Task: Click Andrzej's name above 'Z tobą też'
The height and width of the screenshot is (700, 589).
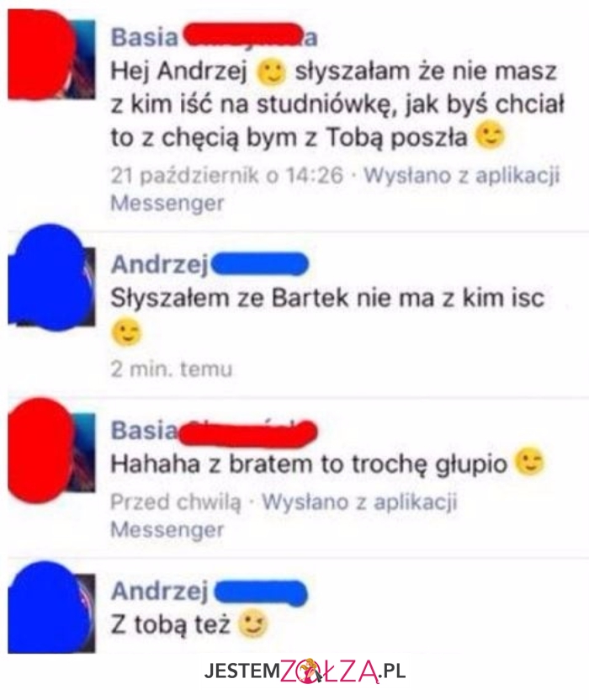Action: pyautogui.click(x=210, y=592)
